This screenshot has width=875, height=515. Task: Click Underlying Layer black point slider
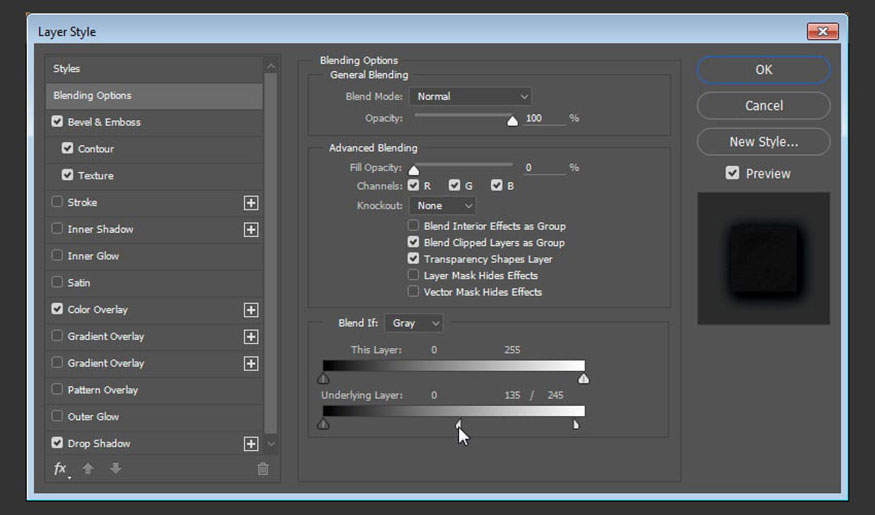tap(323, 424)
